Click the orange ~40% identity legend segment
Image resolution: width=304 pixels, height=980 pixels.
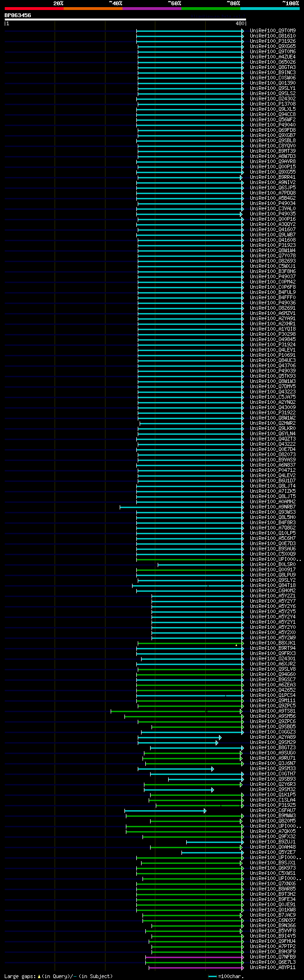(x=93, y=9)
